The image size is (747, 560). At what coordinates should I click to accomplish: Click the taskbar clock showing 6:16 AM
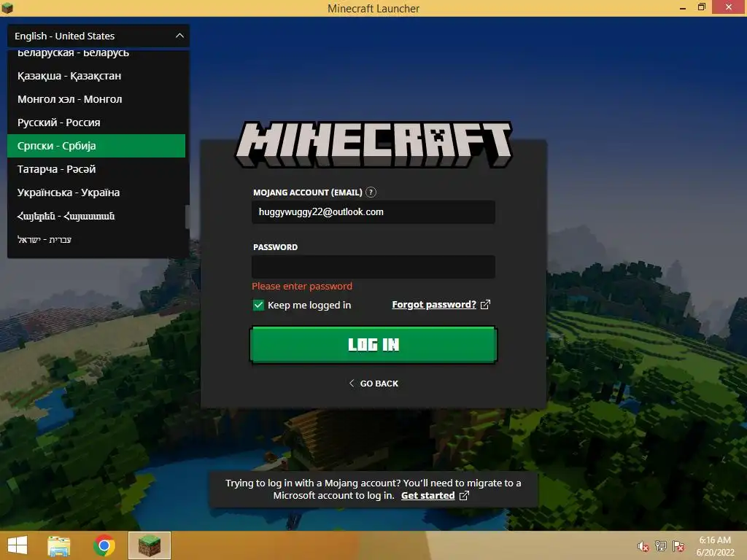click(715, 546)
